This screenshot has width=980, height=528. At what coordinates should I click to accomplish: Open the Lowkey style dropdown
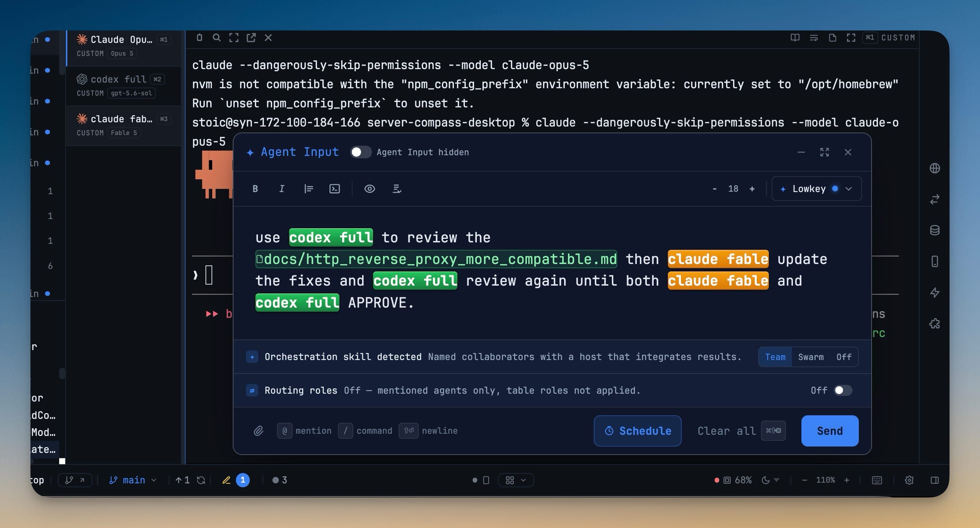click(x=816, y=189)
